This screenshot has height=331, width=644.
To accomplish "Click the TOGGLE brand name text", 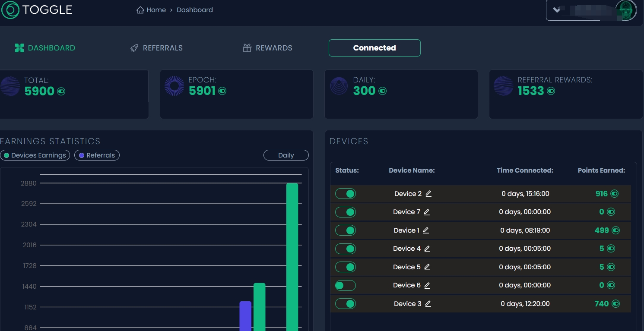I will (x=48, y=10).
